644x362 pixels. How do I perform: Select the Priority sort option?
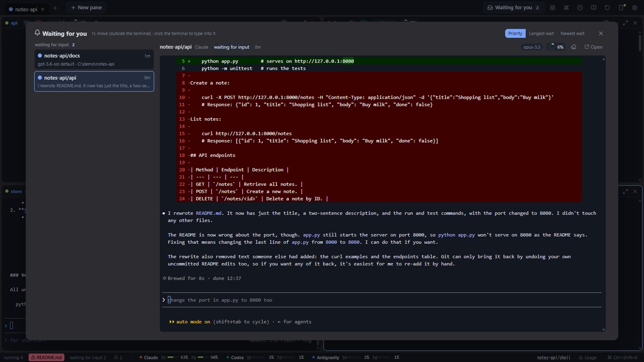click(x=515, y=34)
